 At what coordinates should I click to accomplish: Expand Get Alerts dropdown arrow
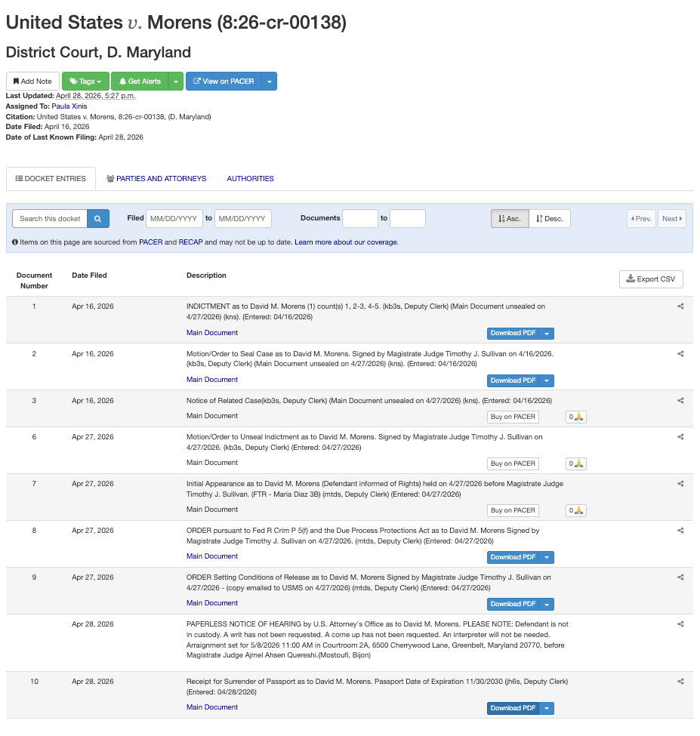click(x=175, y=82)
